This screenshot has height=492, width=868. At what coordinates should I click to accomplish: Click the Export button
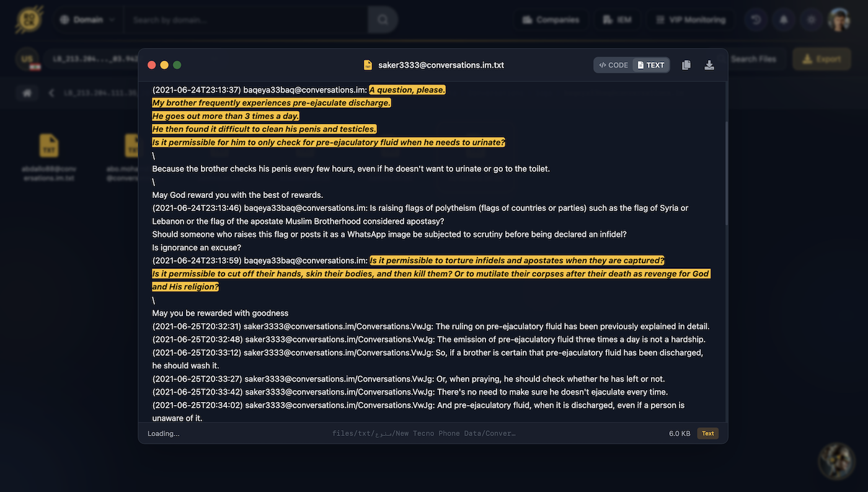(821, 58)
